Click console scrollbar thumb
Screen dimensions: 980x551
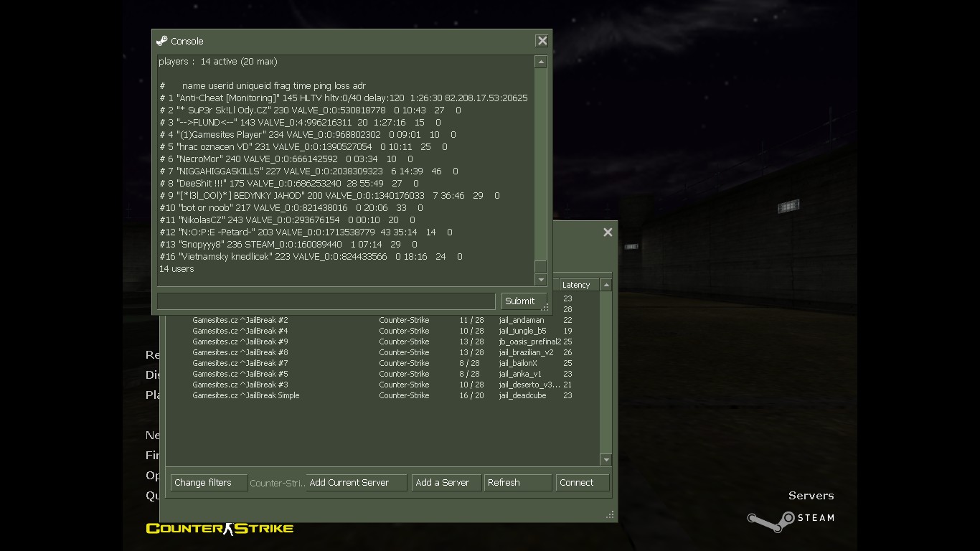[x=541, y=266]
